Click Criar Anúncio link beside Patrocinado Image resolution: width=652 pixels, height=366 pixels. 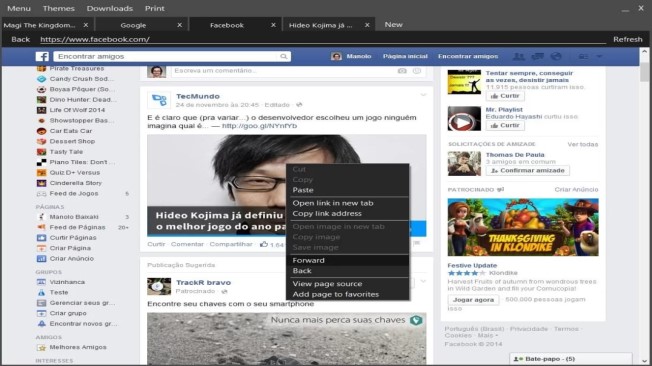click(x=576, y=189)
